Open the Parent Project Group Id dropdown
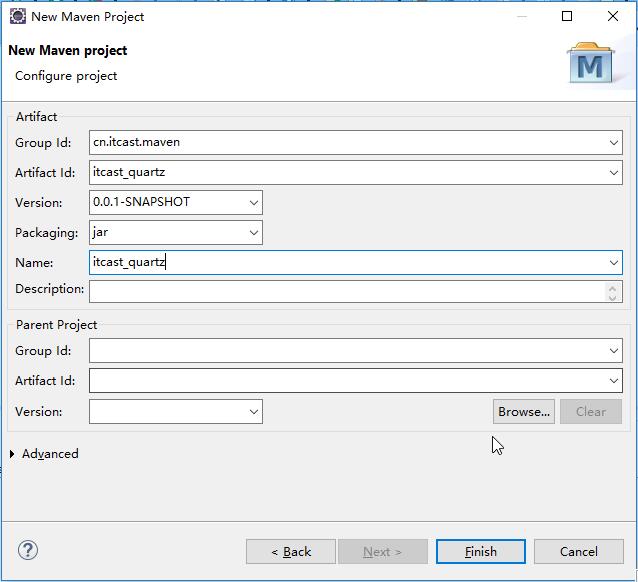The image size is (638, 582). click(614, 351)
